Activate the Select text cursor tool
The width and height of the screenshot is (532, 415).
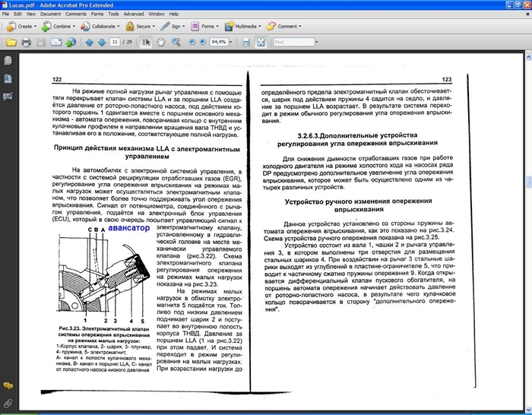147,42
